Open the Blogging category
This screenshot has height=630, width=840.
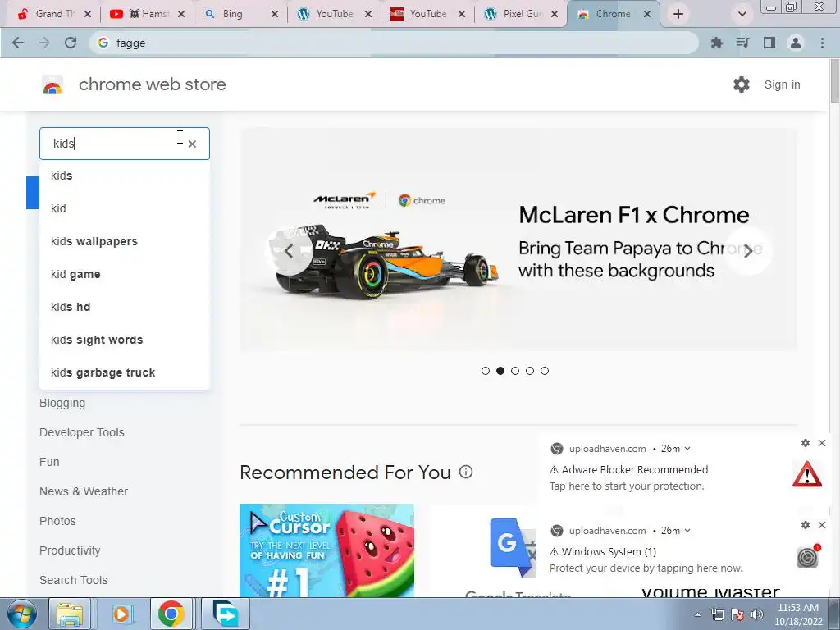[62, 403]
